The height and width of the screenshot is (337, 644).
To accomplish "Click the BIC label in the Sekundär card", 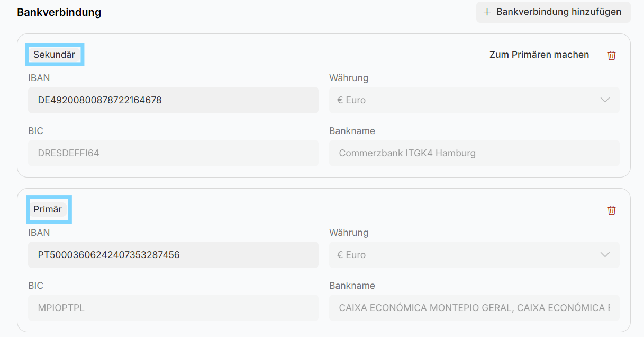I will (x=35, y=131).
